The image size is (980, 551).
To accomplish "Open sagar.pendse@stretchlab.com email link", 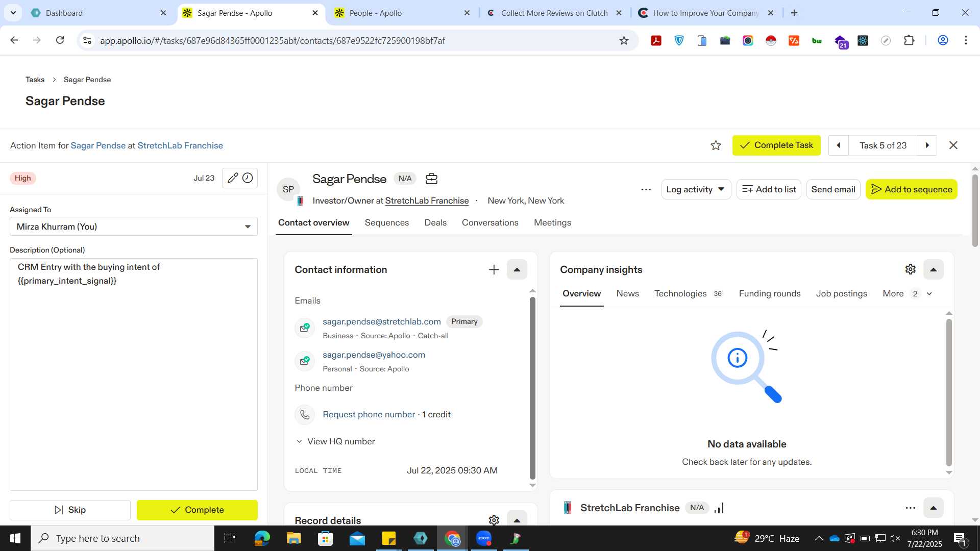I will pyautogui.click(x=381, y=321).
